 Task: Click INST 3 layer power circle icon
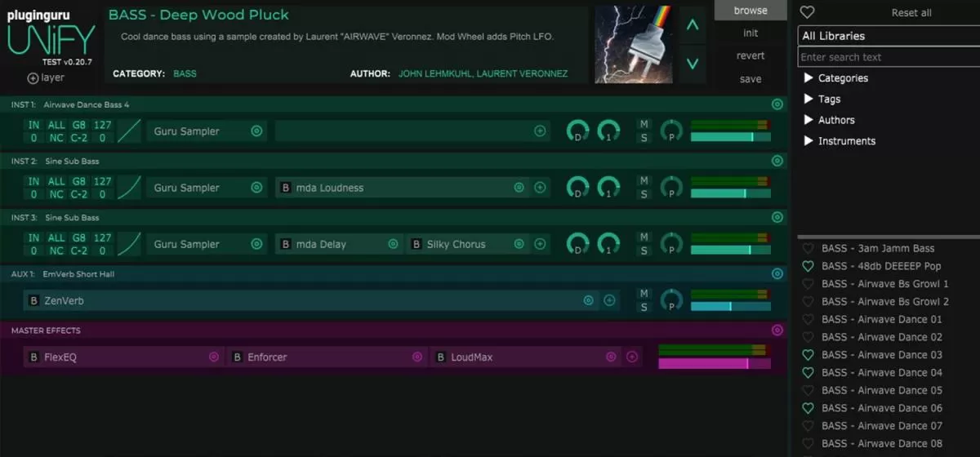(x=777, y=217)
